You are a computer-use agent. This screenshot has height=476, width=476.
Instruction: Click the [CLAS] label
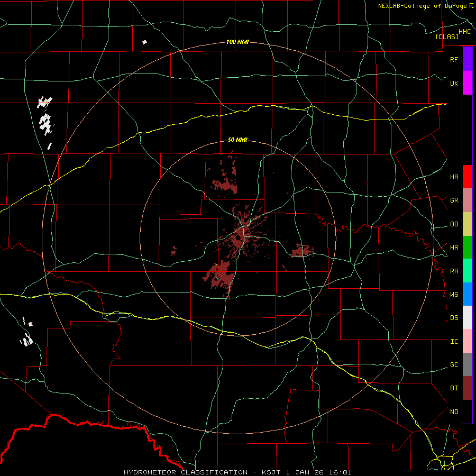pos(447,36)
